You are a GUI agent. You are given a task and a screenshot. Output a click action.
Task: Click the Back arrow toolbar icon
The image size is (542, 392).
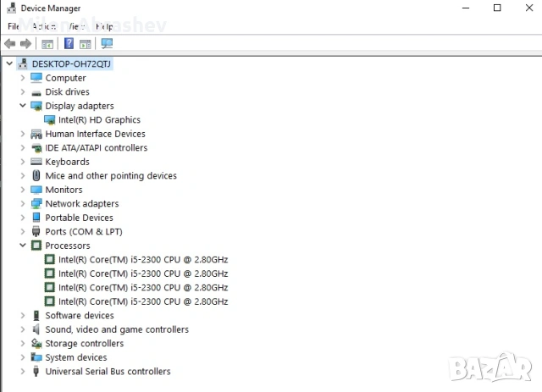click(10, 43)
